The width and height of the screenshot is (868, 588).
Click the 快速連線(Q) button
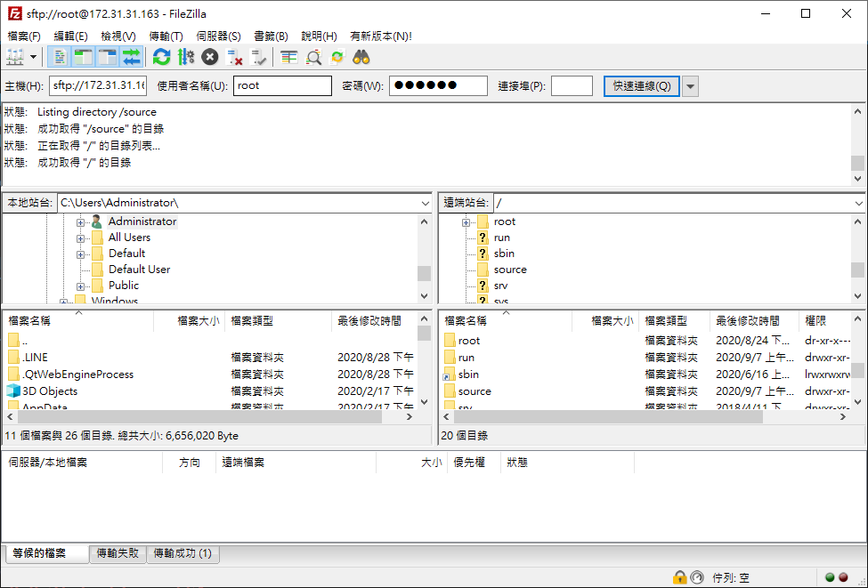(x=642, y=85)
